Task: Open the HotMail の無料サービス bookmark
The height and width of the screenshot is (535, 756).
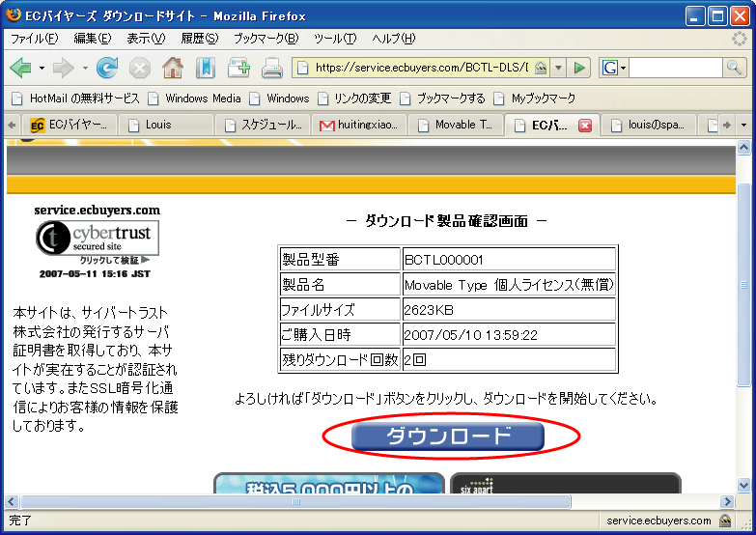Action: click(x=75, y=99)
